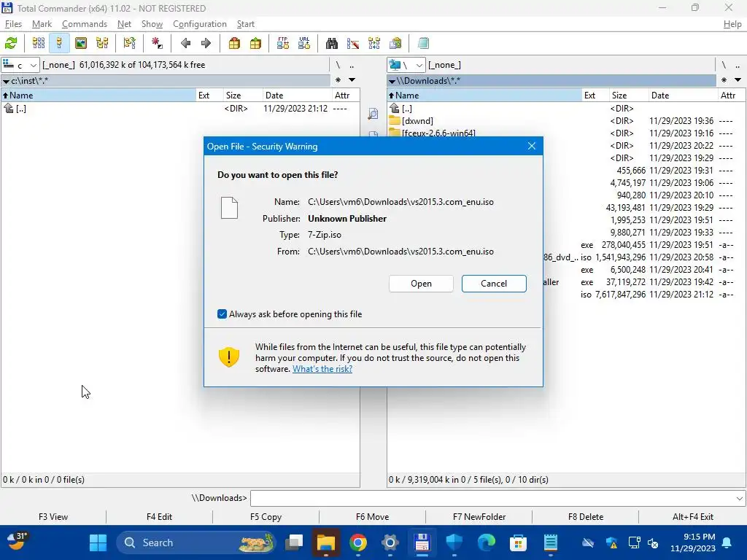Open the c:\inst\*.* path bar
The image size is (747, 560).
coord(166,80)
